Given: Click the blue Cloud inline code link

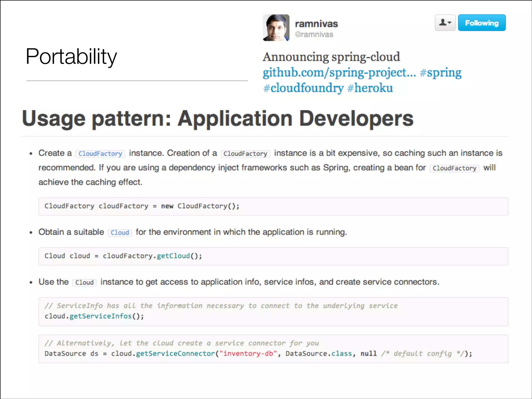Looking at the screenshot, I should (120, 232).
